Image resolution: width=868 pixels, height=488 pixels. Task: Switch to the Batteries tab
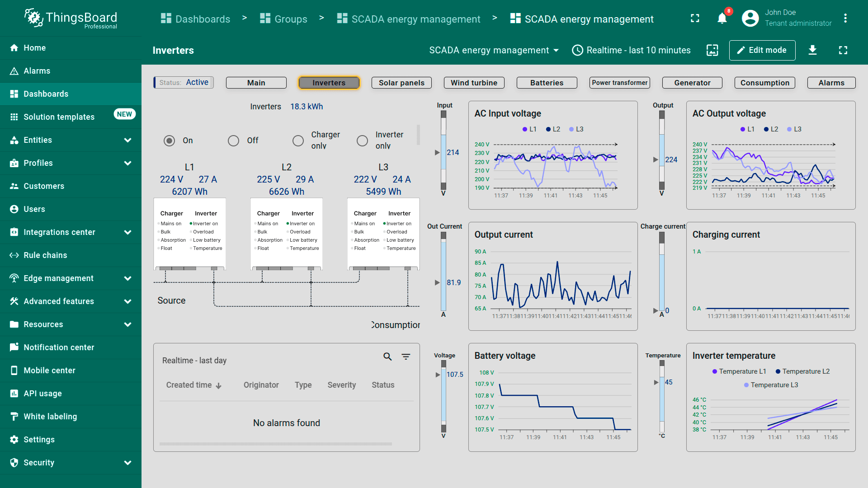[547, 83]
